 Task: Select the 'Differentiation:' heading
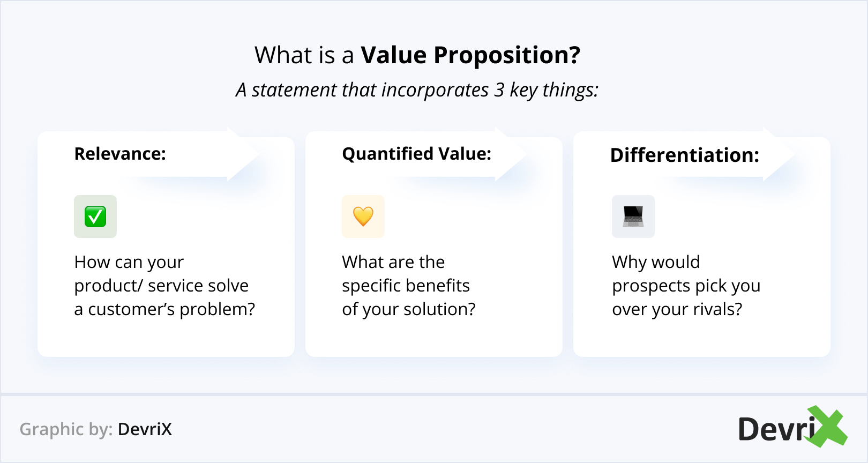684,155
